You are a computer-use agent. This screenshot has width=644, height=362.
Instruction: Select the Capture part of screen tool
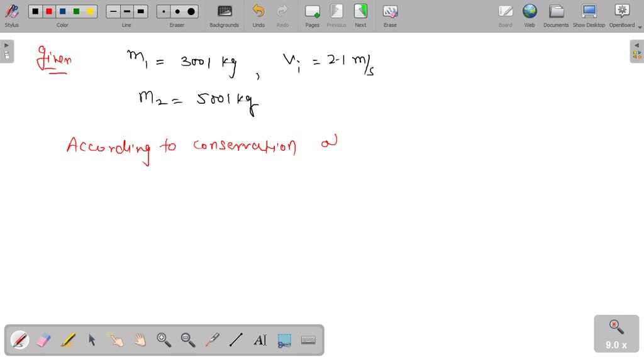(284, 340)
